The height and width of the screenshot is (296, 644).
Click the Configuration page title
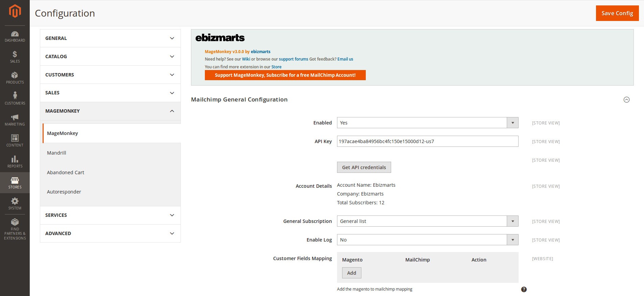(x=65, y=13)
